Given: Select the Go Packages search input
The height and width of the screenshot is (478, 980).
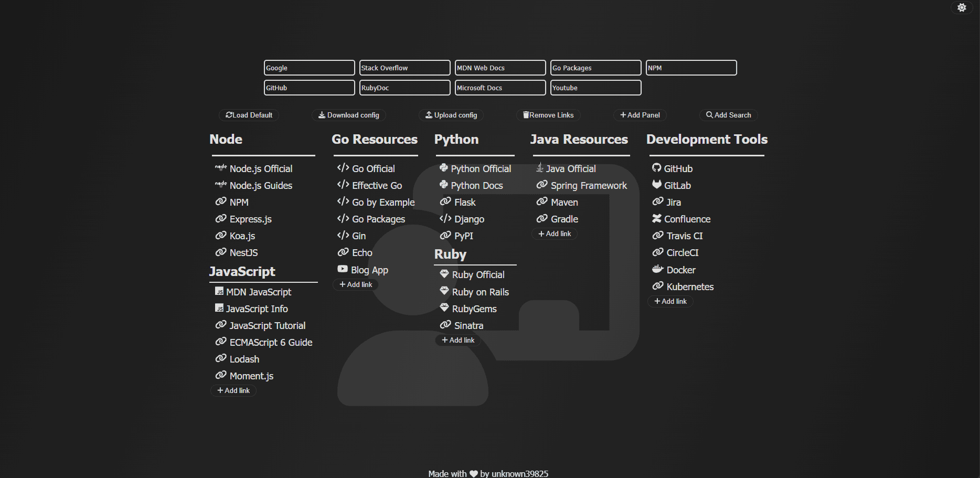Looking at the screenshot, I should pos(596,68).
